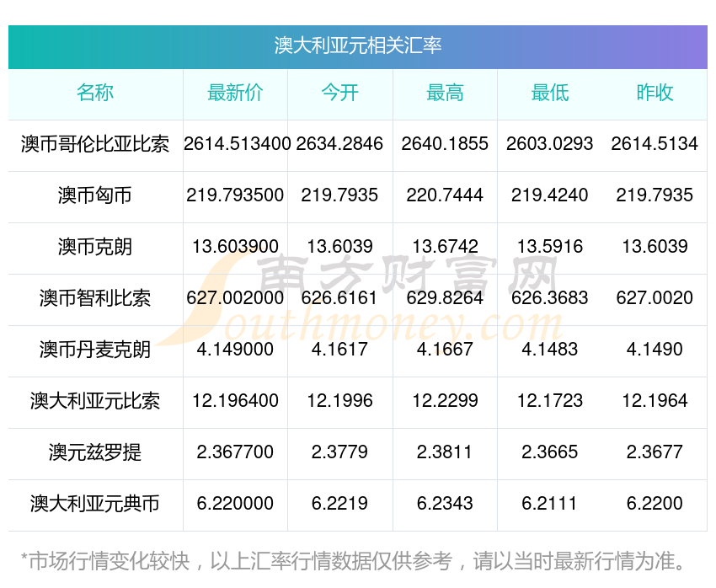
Task: Click high value 6.2343
Action: click(445, 504)
